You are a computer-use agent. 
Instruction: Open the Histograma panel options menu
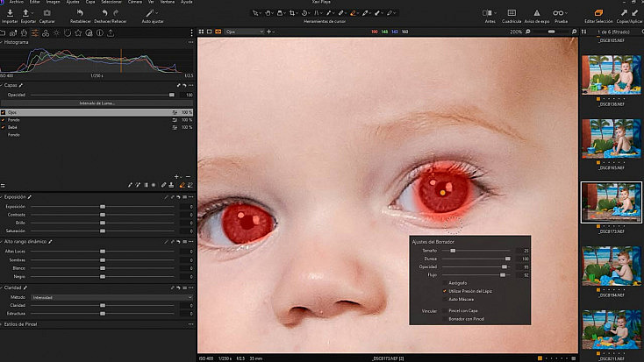(190, 42)
